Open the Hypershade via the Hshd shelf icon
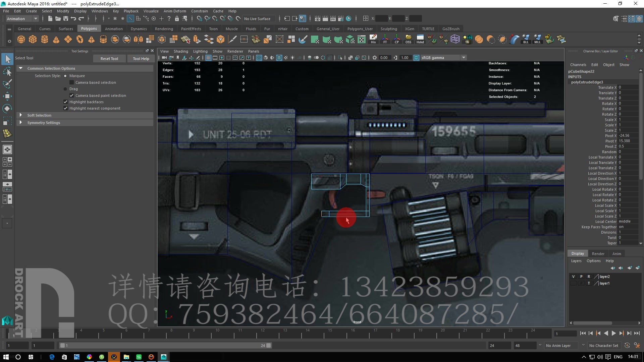 point(420,39)
